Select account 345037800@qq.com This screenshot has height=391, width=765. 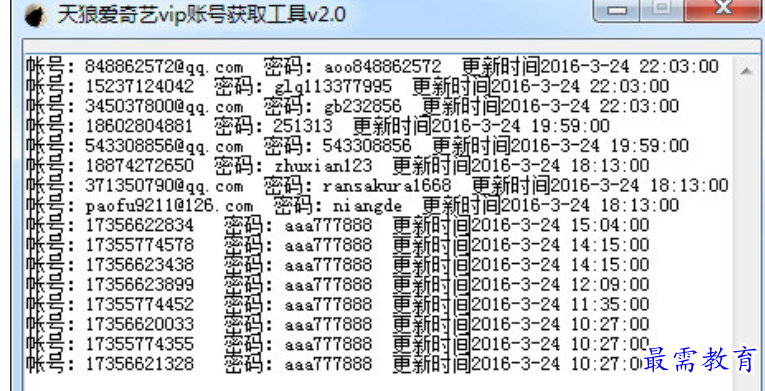tap(164, 106)
